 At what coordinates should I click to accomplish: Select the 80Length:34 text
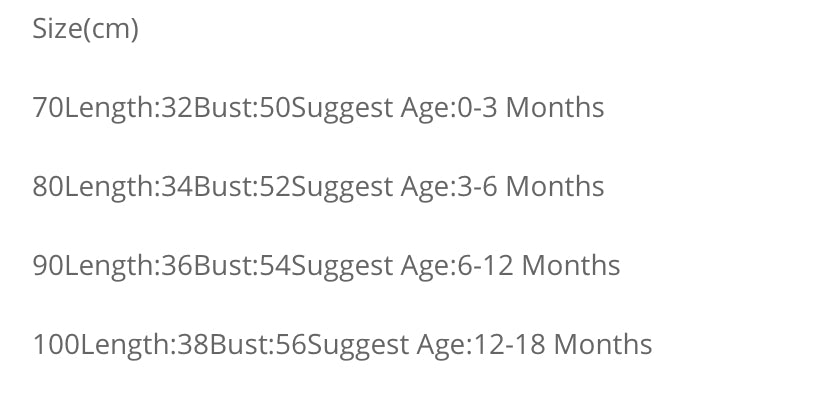coord(113,187)
